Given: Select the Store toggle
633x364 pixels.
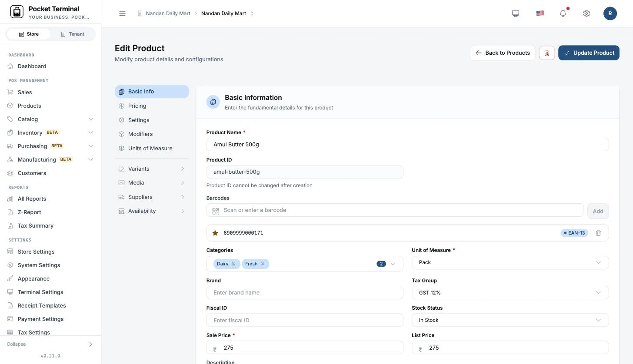Looking at the screenshot, I should pyautogui.click(x=29, y=34).
